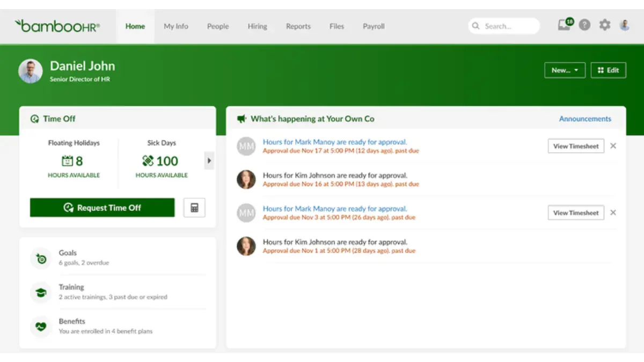Click the MM avatar for Nov 17 approval
This screenshot has height=362, width=644.
pyautogui.click(x=246, y=146)
